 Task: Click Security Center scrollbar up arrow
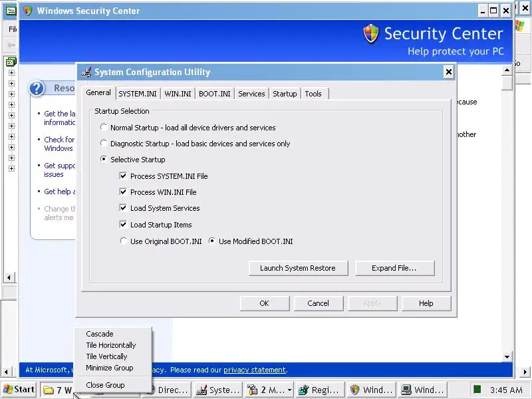(x=507, y=70)
